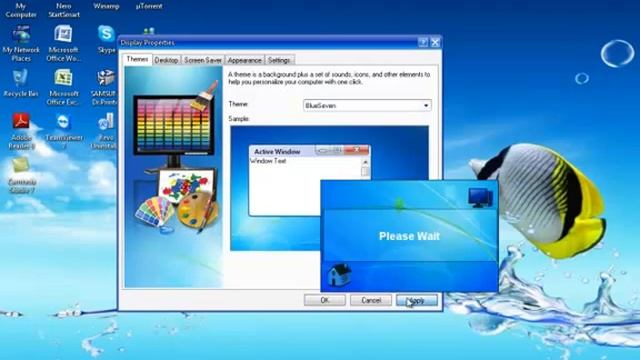Close the Display Properties dialog
Viewport: 640px width, 360px height.
pos(436,42)
